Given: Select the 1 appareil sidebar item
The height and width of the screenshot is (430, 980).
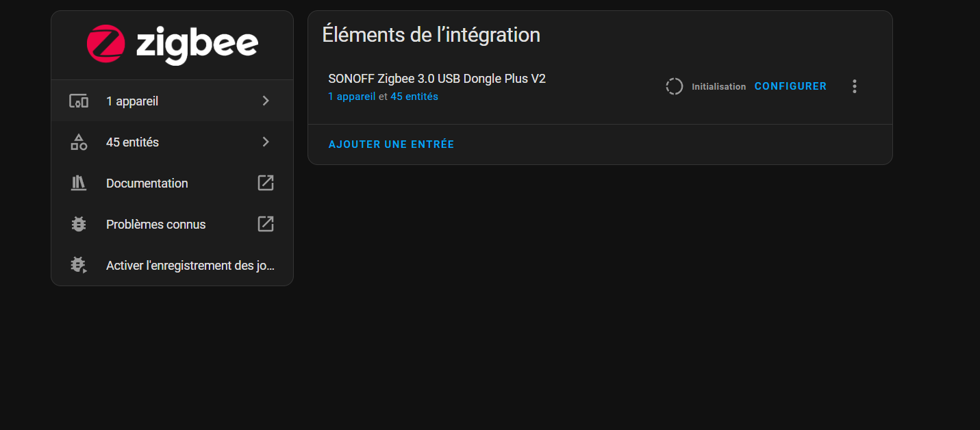Looking at the screenshot, I should [x=132, y=101].
